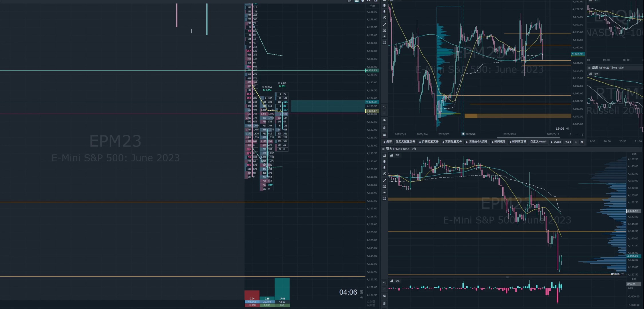Image resolution: width=644 pixels, height=309 pixels.
Task: Click the 自定义 VWAP button
Action: click(538, 142)
